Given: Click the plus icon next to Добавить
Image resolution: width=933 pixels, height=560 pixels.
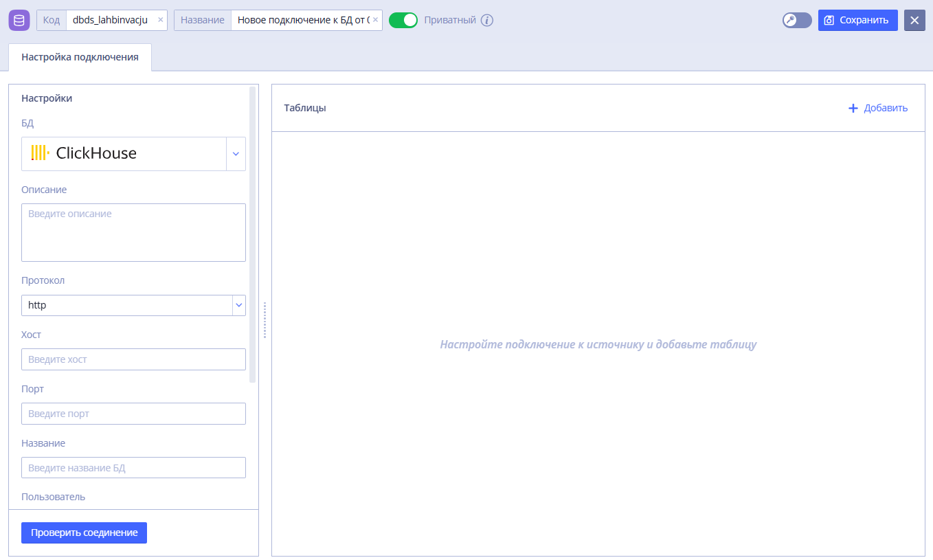Looking at the screenshot, I should [853, 108].
